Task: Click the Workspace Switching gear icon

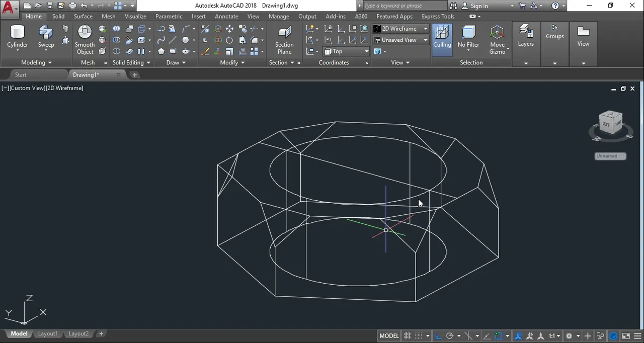Action: [569, 336]
